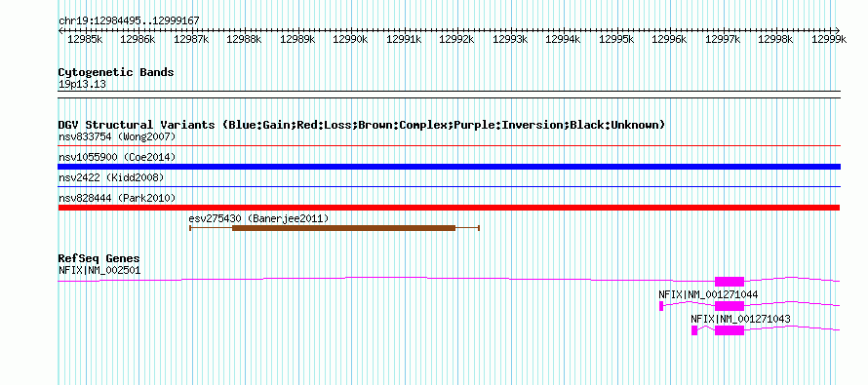Click the 12996k ruler tick label

coord(669,39)
